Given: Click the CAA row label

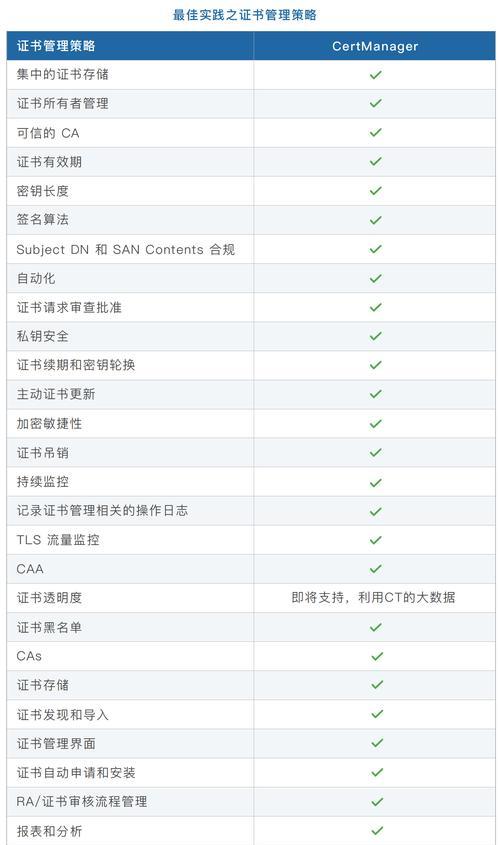Looking at the screenshot, I should [30, 569].
